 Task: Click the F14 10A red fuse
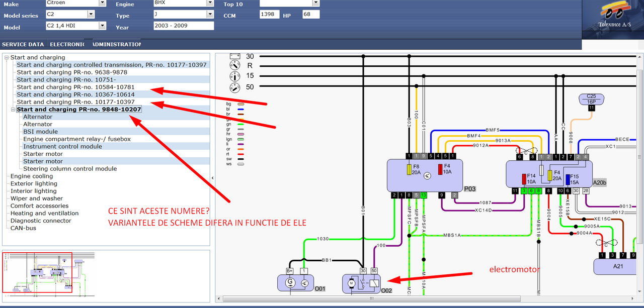(x=524, y=179)
